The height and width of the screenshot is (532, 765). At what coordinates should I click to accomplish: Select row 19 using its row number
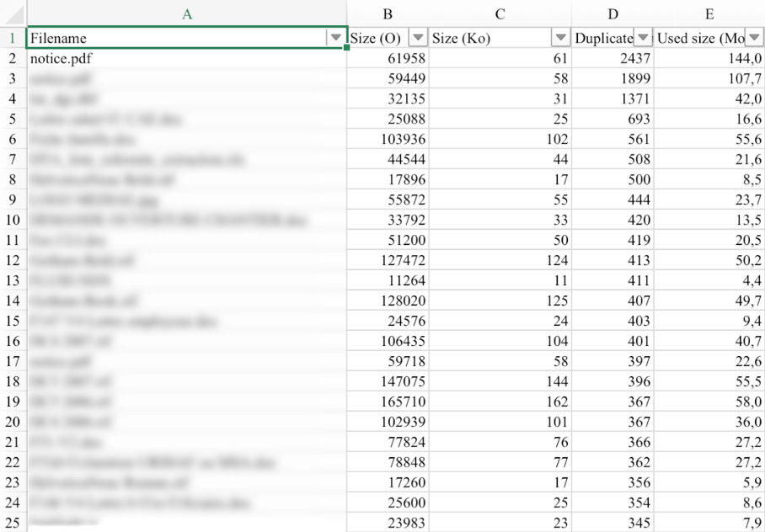pyautogui.click(x=13, y=402)
